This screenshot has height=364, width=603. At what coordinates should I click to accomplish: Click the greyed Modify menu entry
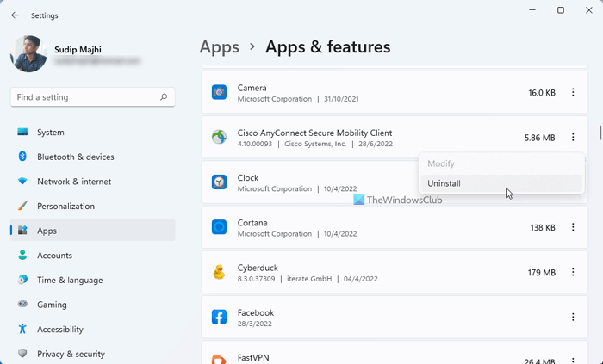click(x=501, y=163)
